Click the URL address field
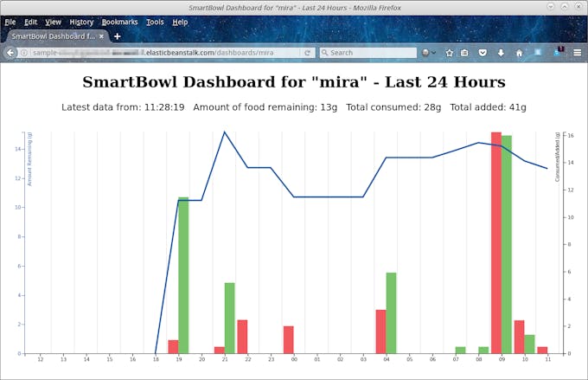Viewport: 588px width, 380px height. (165, 53)
